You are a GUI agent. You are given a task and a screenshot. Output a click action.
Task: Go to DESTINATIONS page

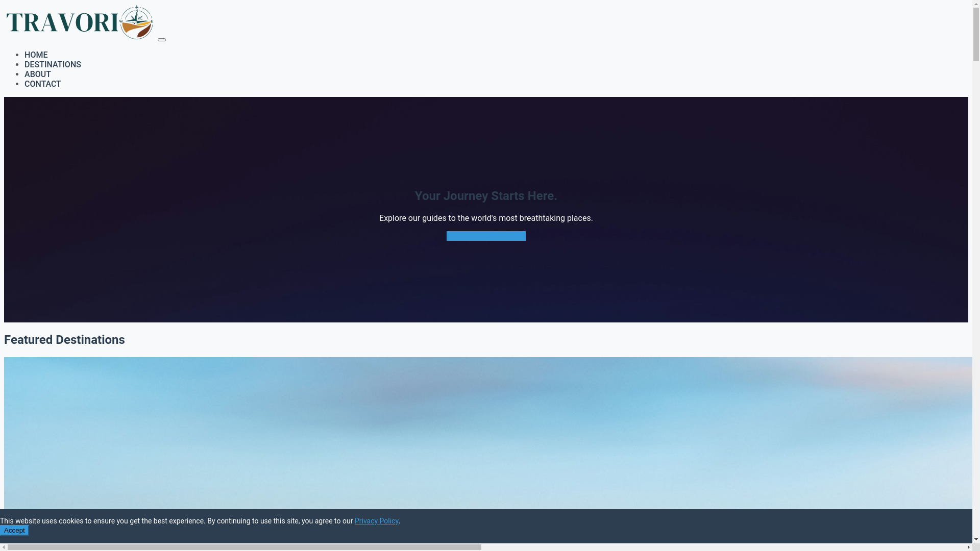53,64
